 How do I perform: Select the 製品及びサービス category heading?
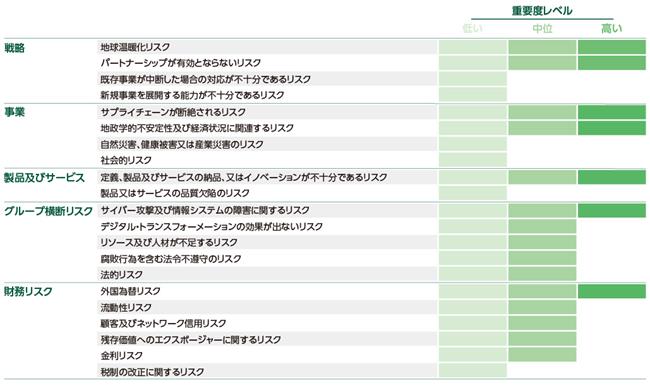coord(44,178)
